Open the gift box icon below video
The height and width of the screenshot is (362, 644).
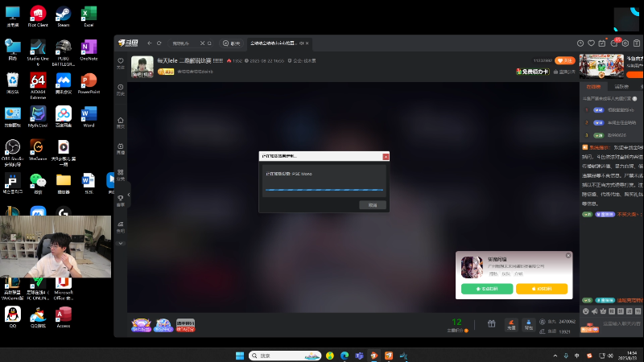[491, 324]
